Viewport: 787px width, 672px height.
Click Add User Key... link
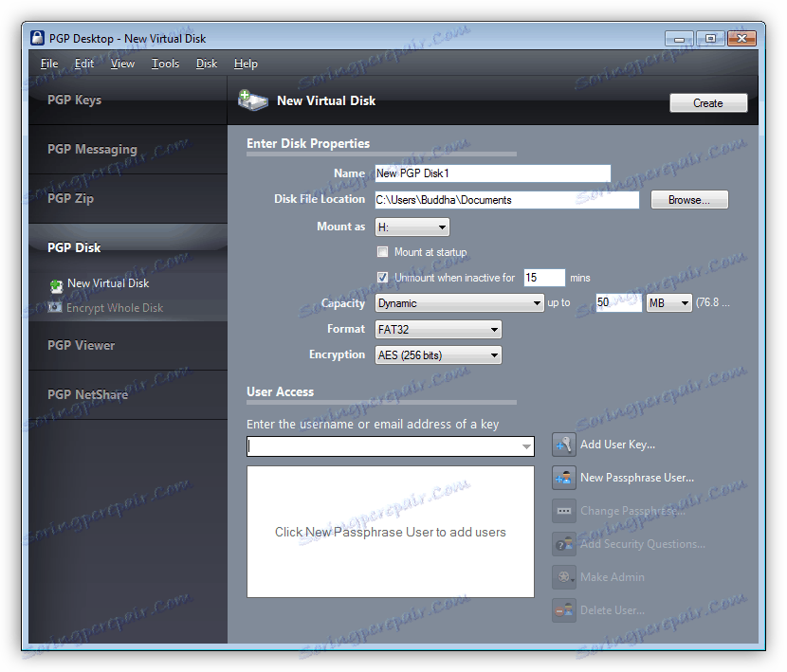tap(617, 445)
